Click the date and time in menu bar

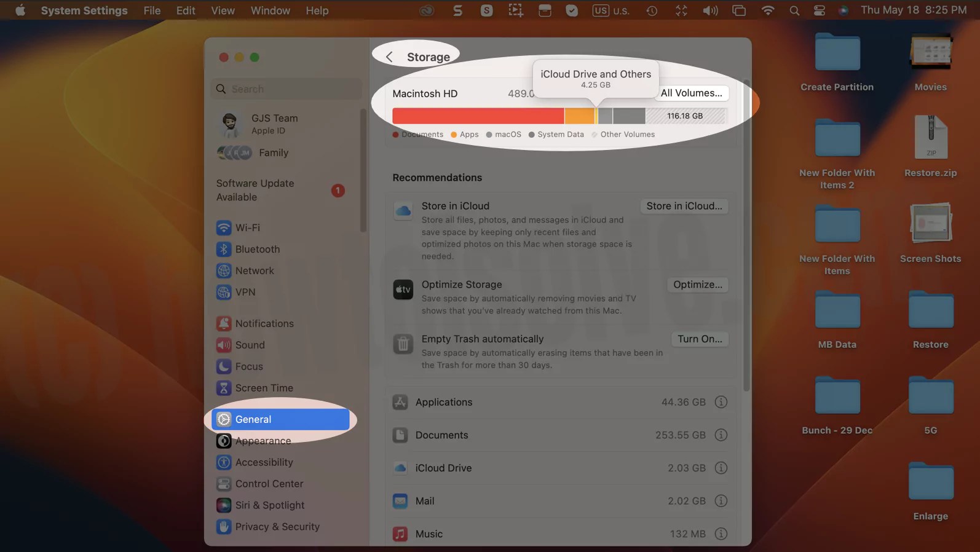pos(914,10)
